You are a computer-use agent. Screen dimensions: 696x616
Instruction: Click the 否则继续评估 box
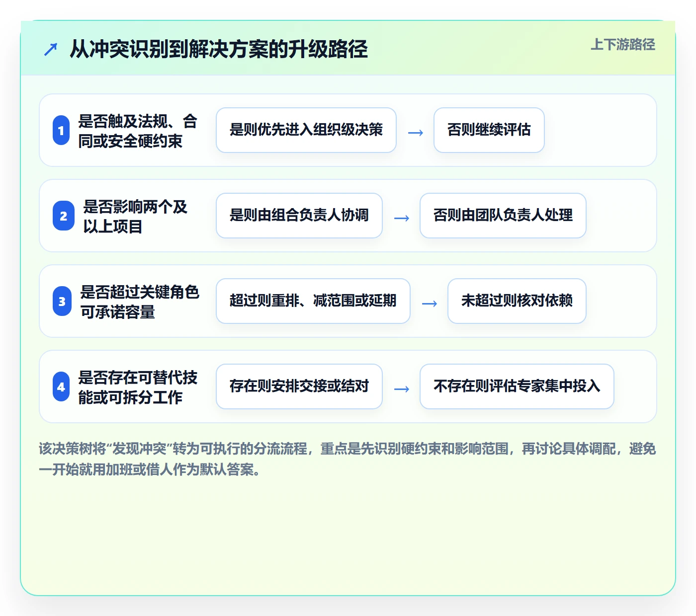pyautogui.click(x=489, y=130)
